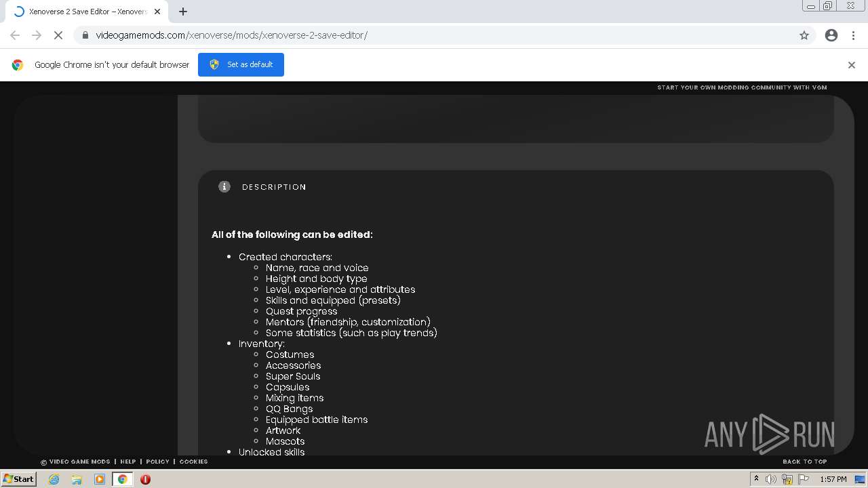Click 'All of the following can be edited:' heading
The height and width of the screenshot is (488, 868).
click(x=292, y=235)
